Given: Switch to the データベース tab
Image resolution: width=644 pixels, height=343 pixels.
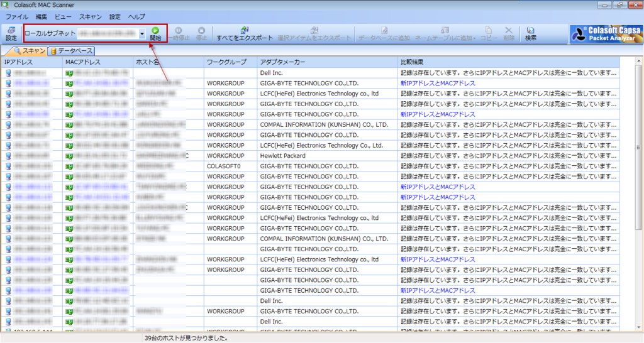Looking at the screenshot, I should (71, 50).
